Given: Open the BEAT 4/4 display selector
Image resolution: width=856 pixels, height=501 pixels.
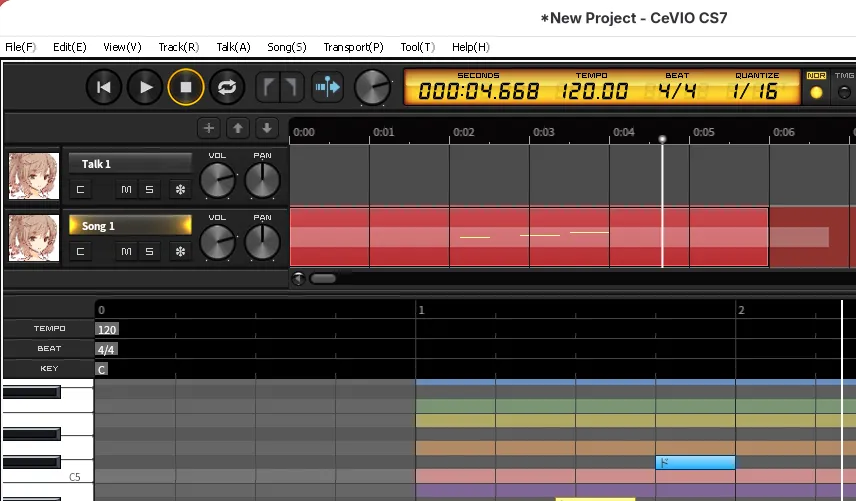Looking at the screenshot, I should tap(677, 91).
